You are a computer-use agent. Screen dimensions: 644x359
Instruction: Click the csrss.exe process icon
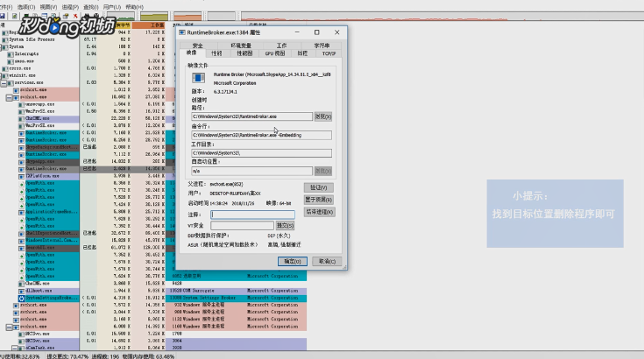tap(5, 68)
